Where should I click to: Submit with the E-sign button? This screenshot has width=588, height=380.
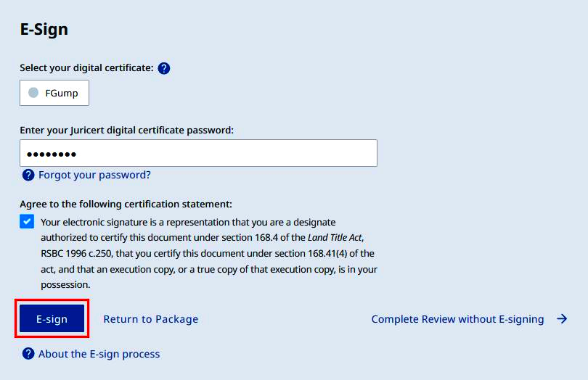(x=52, y=318)
